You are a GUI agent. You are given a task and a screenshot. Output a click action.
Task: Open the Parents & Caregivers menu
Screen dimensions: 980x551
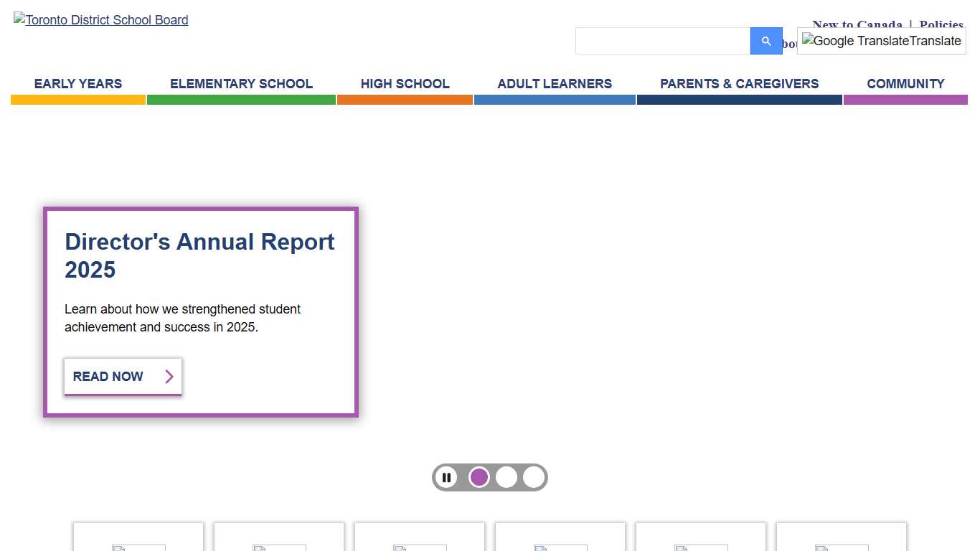coord(739,84)
